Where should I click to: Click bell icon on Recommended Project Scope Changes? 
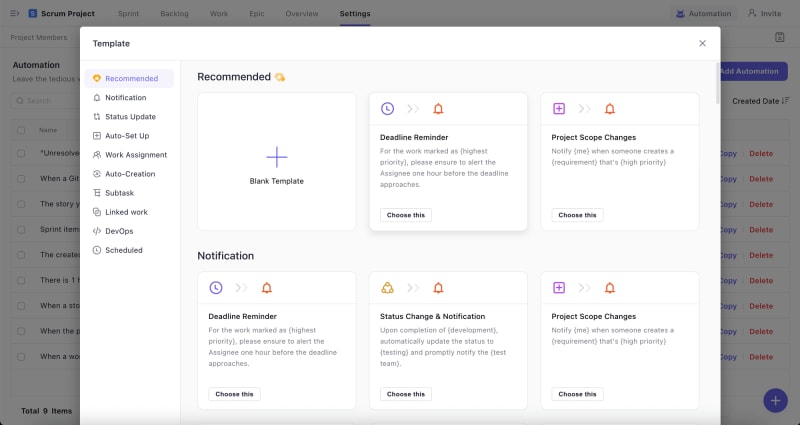coord(610,109)
